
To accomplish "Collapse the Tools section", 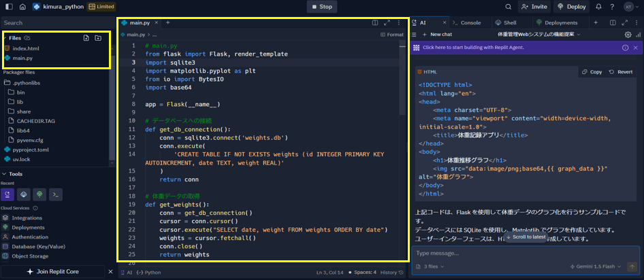I will click(3, 174).
